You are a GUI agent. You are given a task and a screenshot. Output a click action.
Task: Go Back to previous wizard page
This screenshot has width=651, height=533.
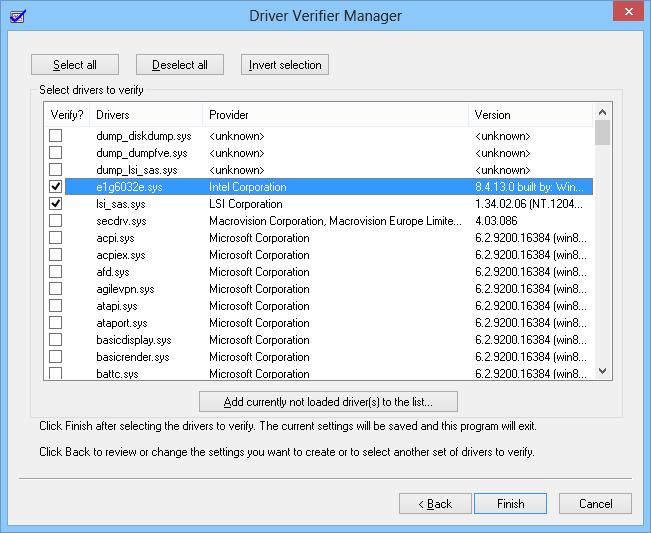pos(434,504)
